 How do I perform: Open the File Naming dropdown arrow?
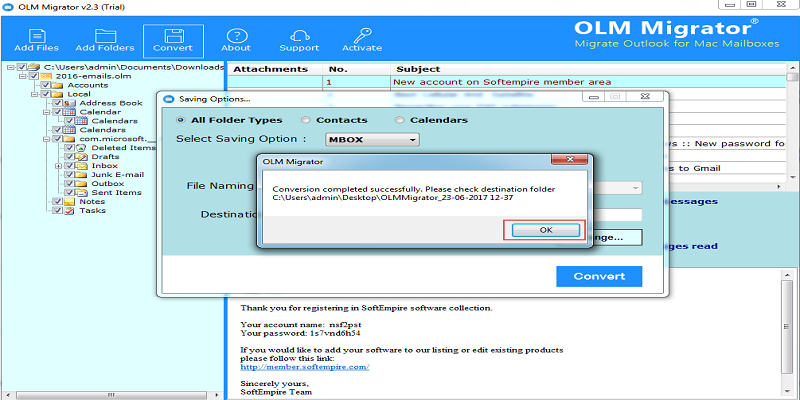(635, 188)
